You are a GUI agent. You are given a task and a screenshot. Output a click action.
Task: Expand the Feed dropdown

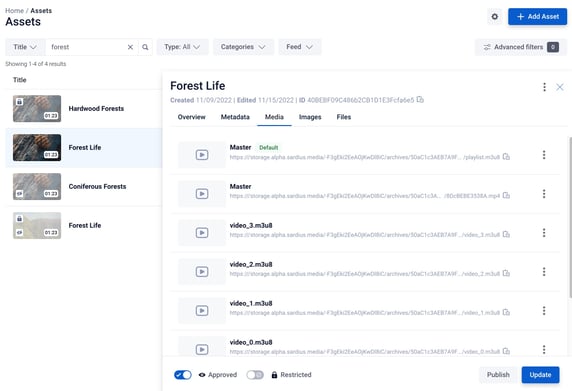coord(299,47)
